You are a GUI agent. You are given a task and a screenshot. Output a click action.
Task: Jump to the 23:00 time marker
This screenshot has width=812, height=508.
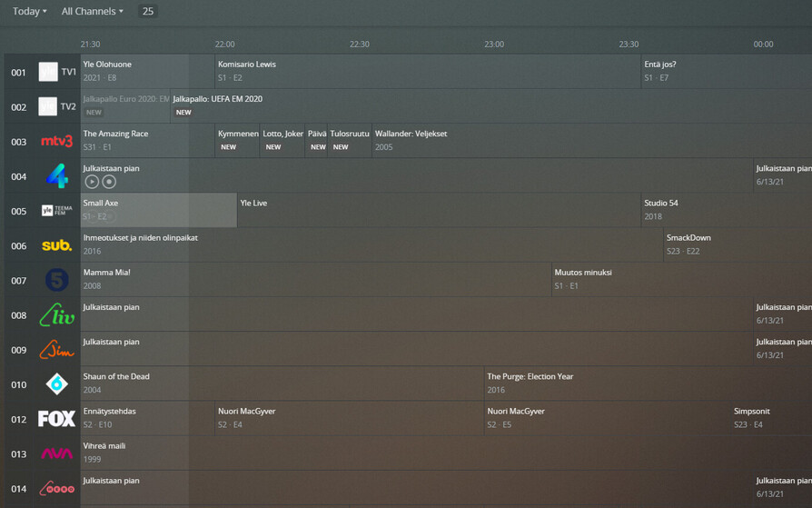click(x=494, y=44)
